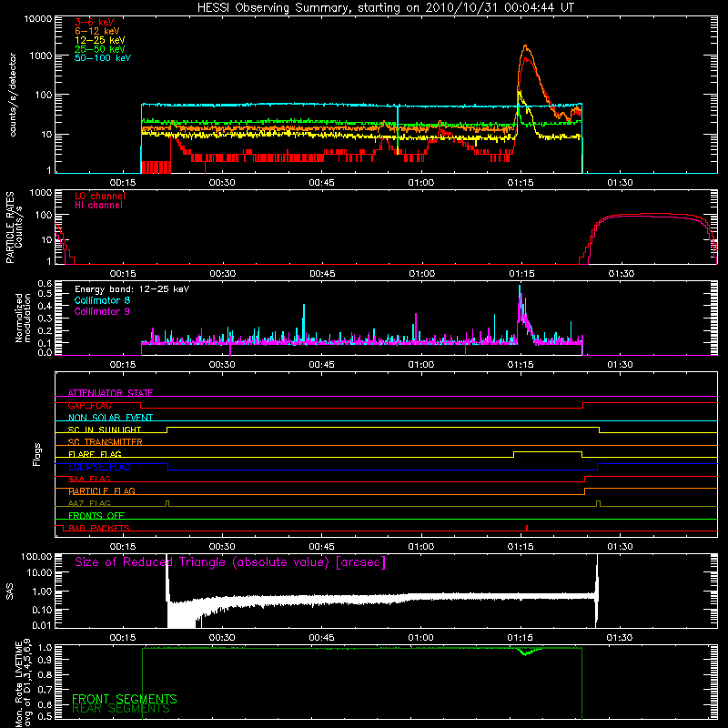728x728 pixels.
Task: Click the FLARE_FLAG label
Action: click(95, 454)
